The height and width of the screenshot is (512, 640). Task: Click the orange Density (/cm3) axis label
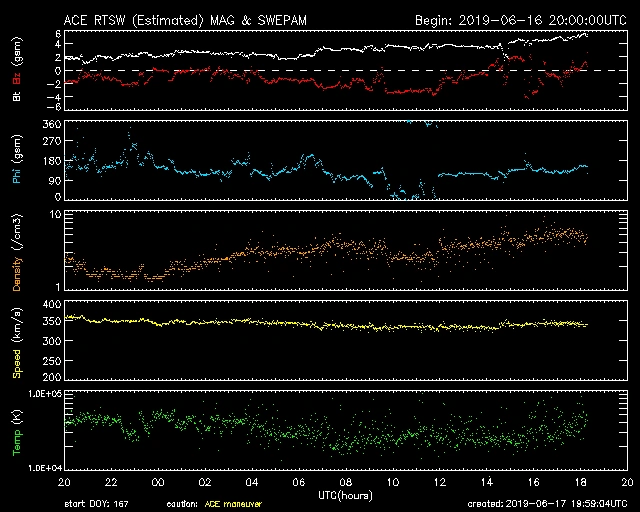[16, 250]
